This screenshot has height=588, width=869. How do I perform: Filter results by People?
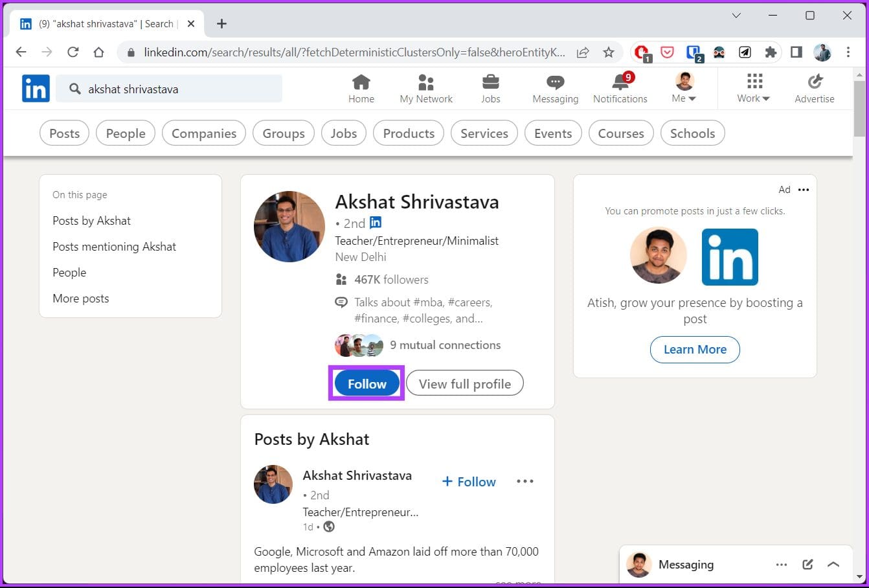126,133
